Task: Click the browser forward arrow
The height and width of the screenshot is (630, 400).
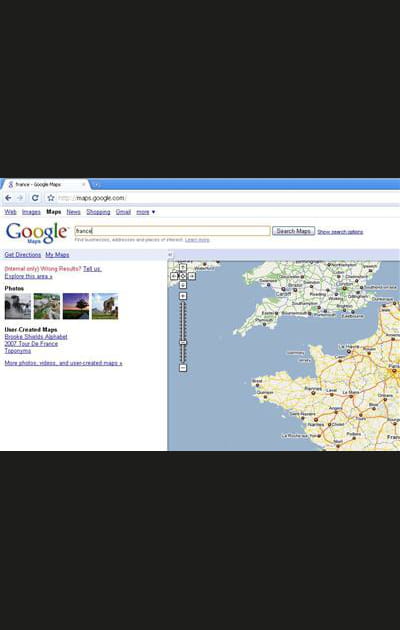Action: pos(20,198)
